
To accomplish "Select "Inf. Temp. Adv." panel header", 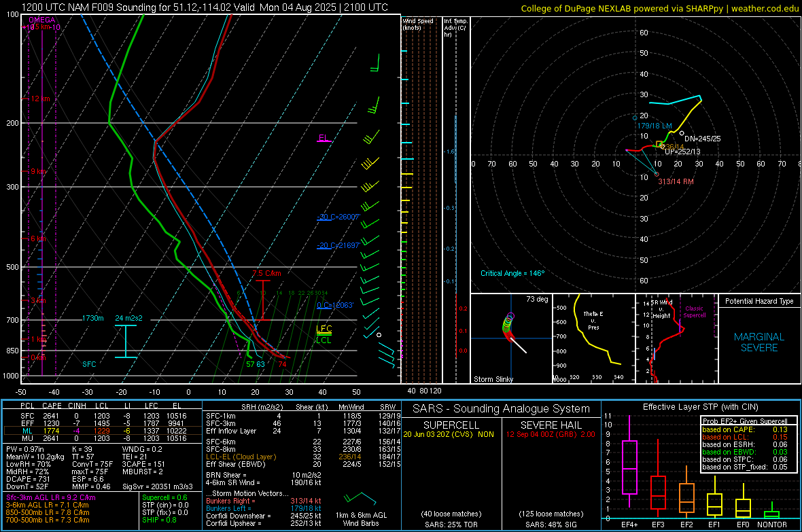I will [x=455, y=28].
